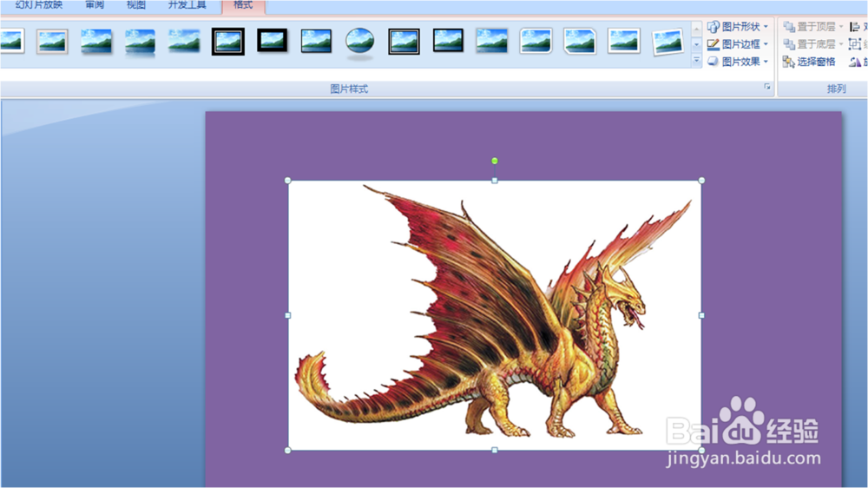868x488 pixels.
Task: Switch to the 审阅 tab
Action: pyautogui.click(x=95, y=5)
